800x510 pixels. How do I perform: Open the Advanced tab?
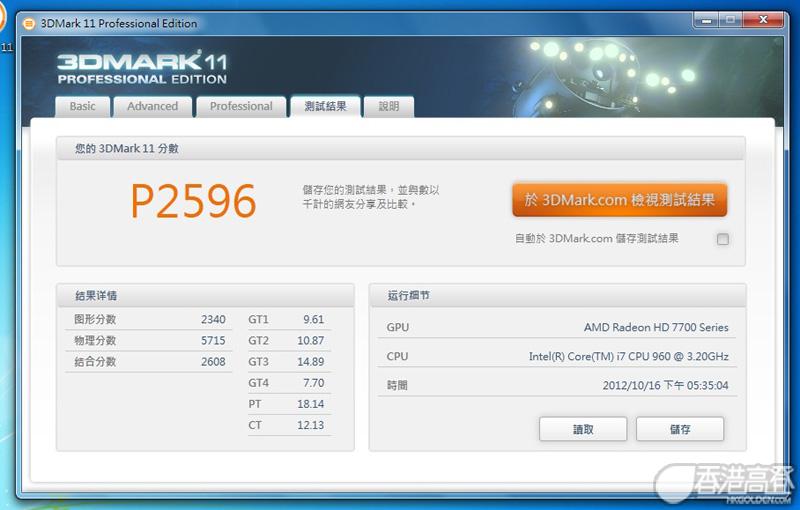(152, 106)
